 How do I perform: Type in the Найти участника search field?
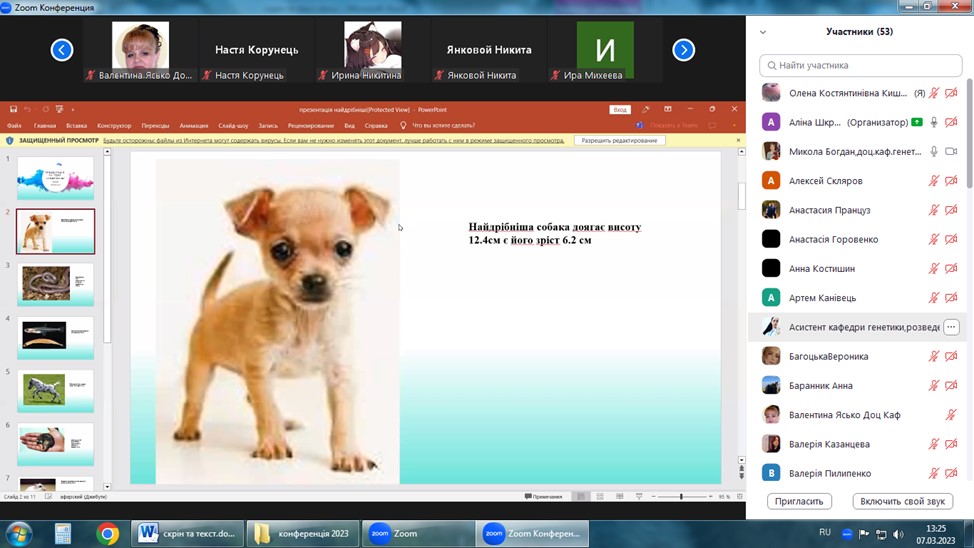coord(860,66)
